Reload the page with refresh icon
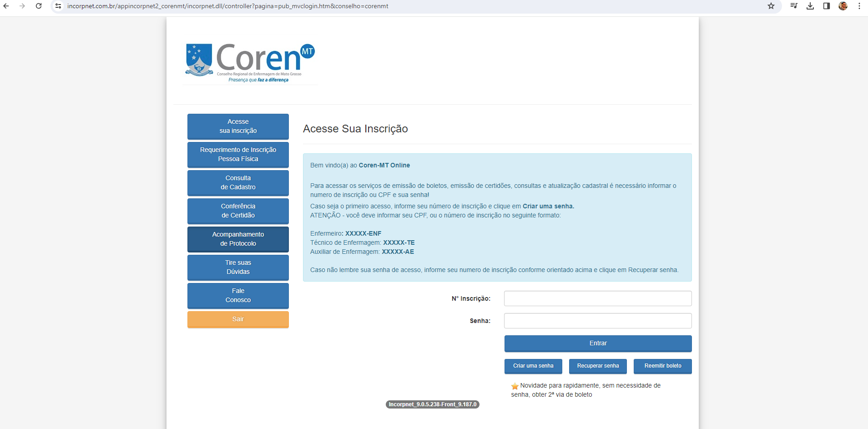 coord(39,6)
